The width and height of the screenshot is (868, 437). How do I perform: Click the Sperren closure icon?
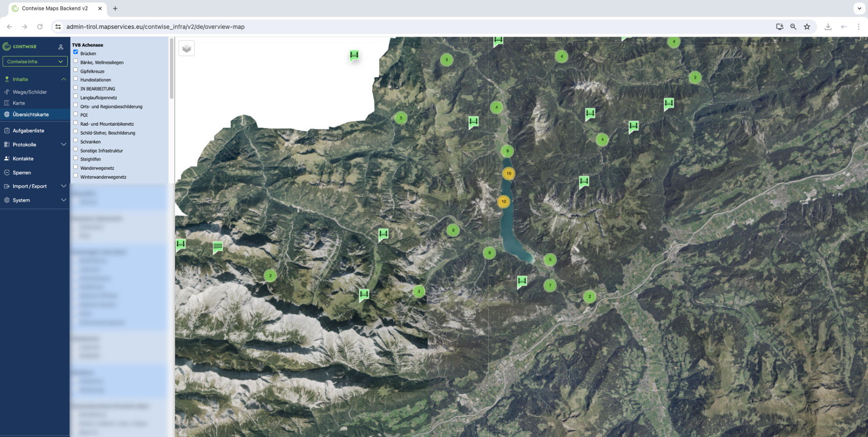7,173
